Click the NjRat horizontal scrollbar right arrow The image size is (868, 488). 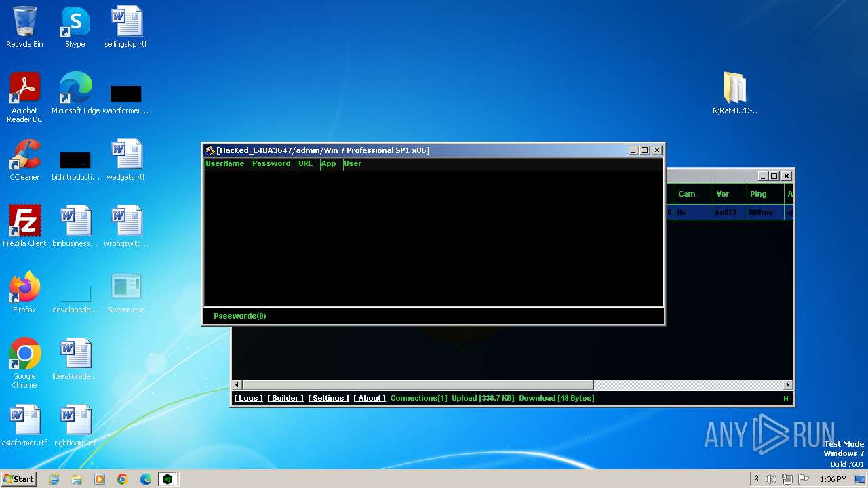(787, 385)
